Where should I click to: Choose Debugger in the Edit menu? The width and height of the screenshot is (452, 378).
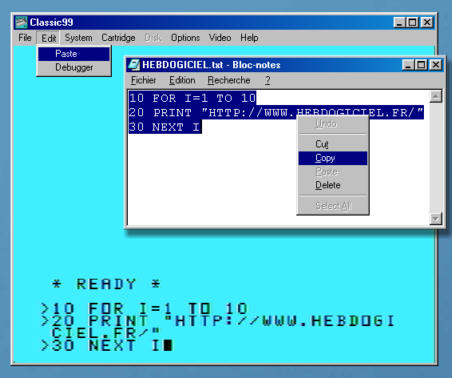74,67
